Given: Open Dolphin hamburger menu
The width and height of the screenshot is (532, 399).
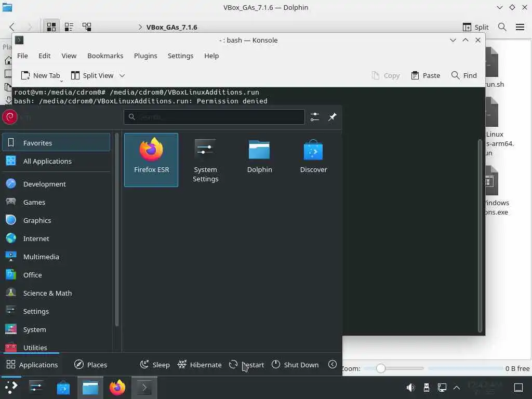Looking at the screenshot, I should 520,27.
